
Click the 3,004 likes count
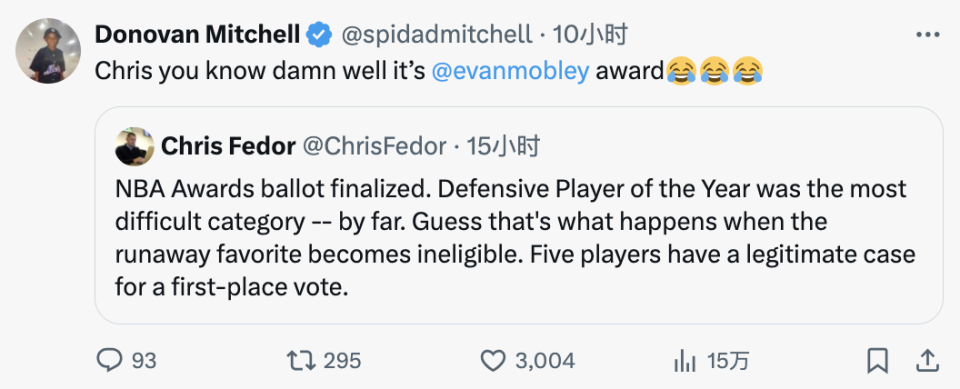544,361
